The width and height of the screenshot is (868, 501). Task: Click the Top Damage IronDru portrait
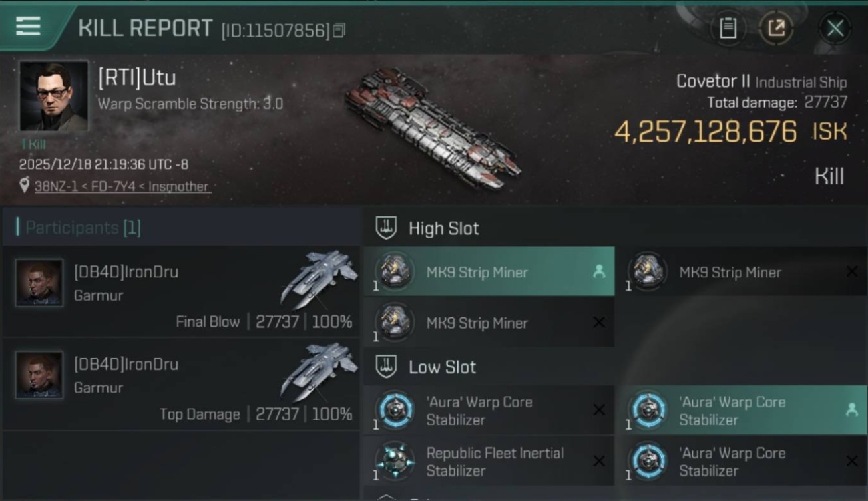point(39,375)
